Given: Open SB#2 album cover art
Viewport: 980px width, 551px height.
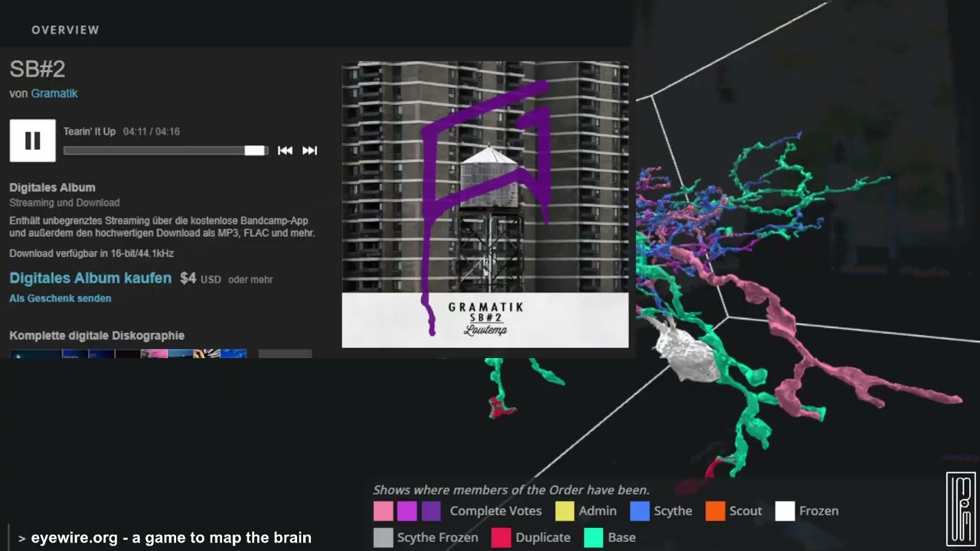Looking at the screenshot, I should coord(485,204).
